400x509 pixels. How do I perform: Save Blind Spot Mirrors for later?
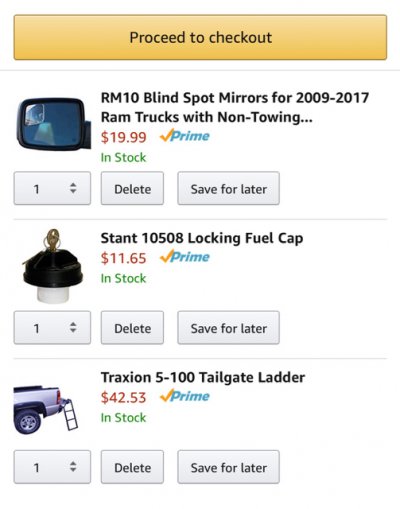point(228,188)
